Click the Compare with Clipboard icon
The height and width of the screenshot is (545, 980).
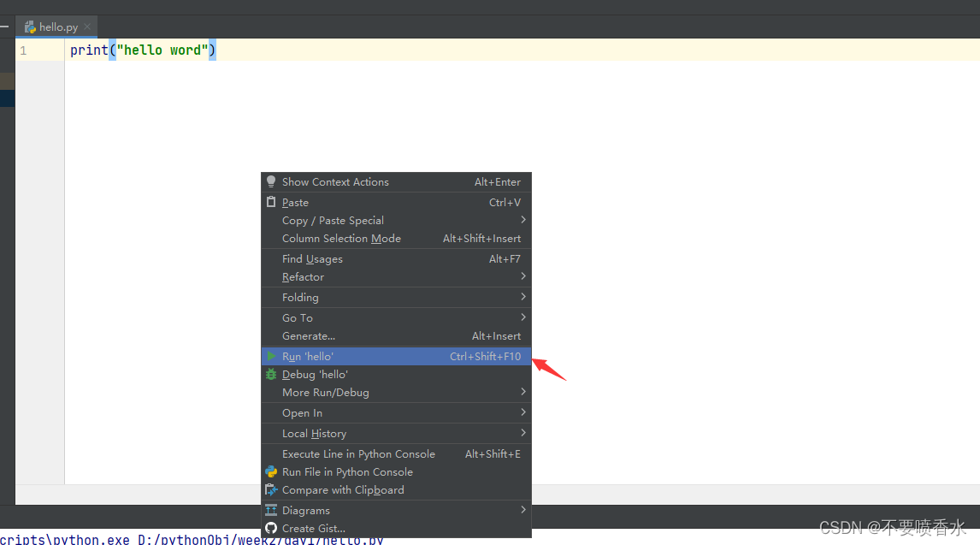click(x=271, y=489)
